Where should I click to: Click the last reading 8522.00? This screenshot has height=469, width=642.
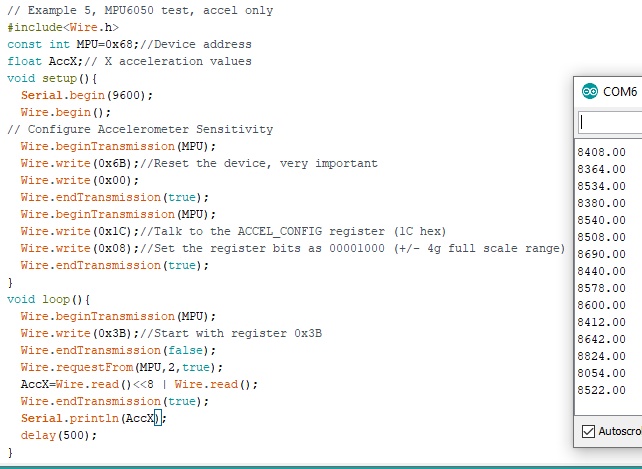(x=602, y=390)
